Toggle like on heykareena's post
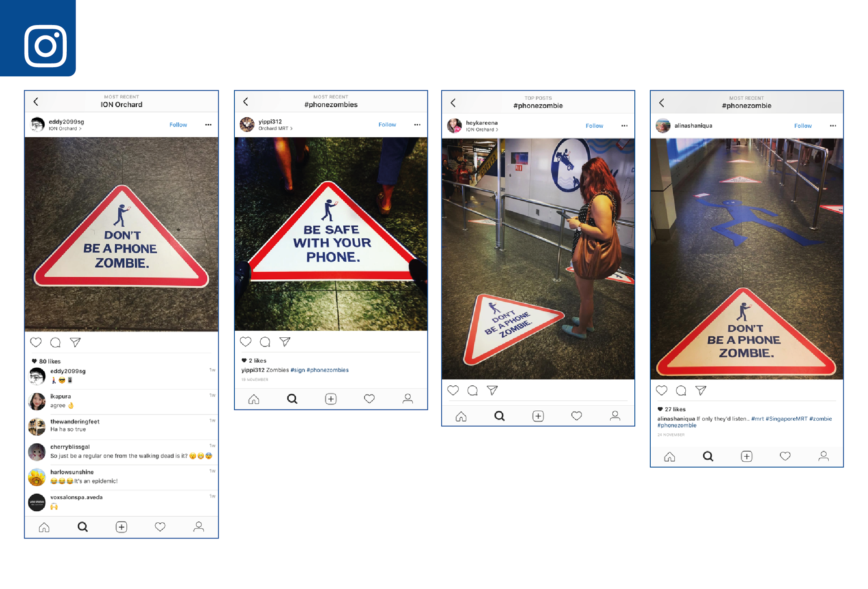This screenshot has height=589, width=868. (453, 391)
